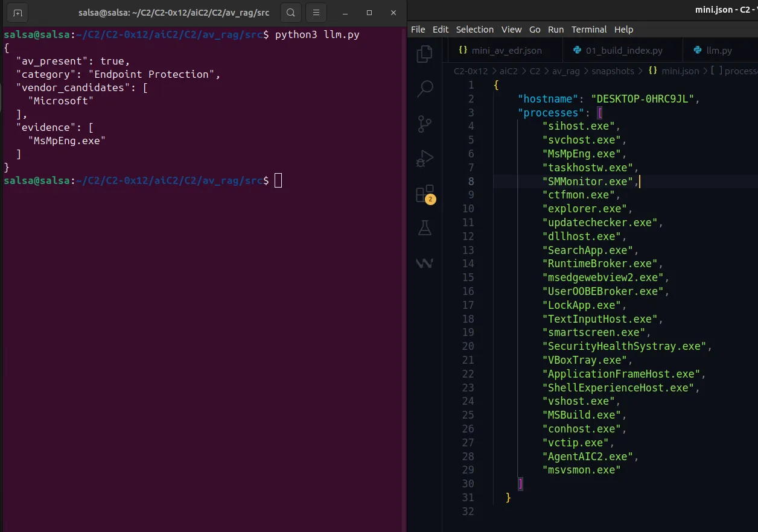
Task: Click "ctfmon.exe" in the editor
Action: [578, 195]
